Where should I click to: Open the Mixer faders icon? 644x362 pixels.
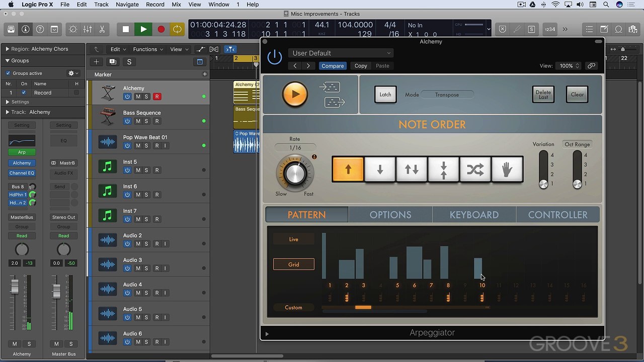[88, 29]
